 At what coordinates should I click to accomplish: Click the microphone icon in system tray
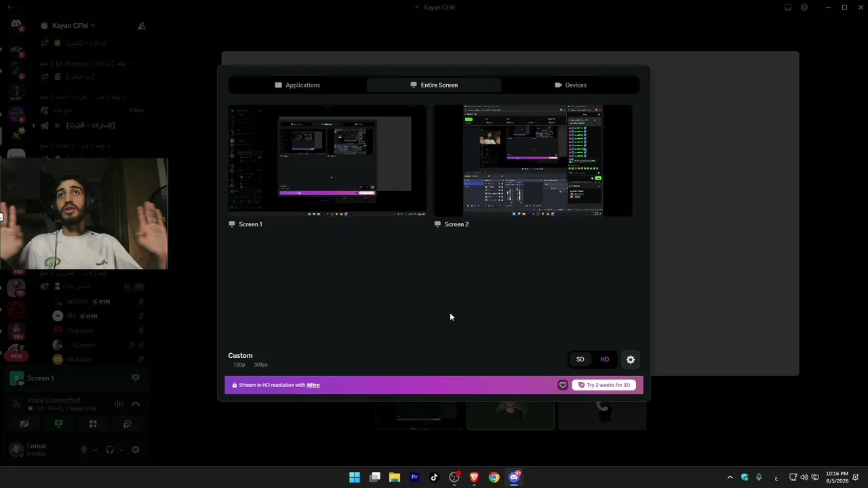pyautogui.click(x=759, y=477)
